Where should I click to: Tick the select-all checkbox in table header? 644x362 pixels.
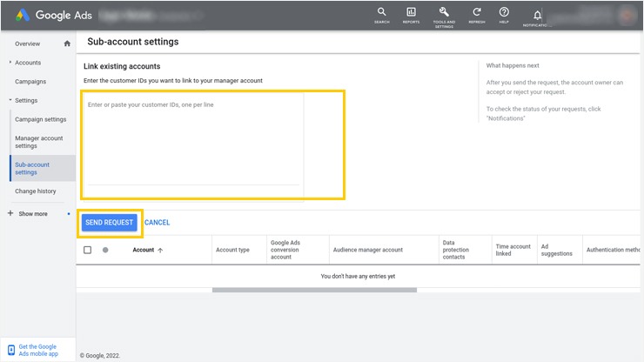(87, 250)
